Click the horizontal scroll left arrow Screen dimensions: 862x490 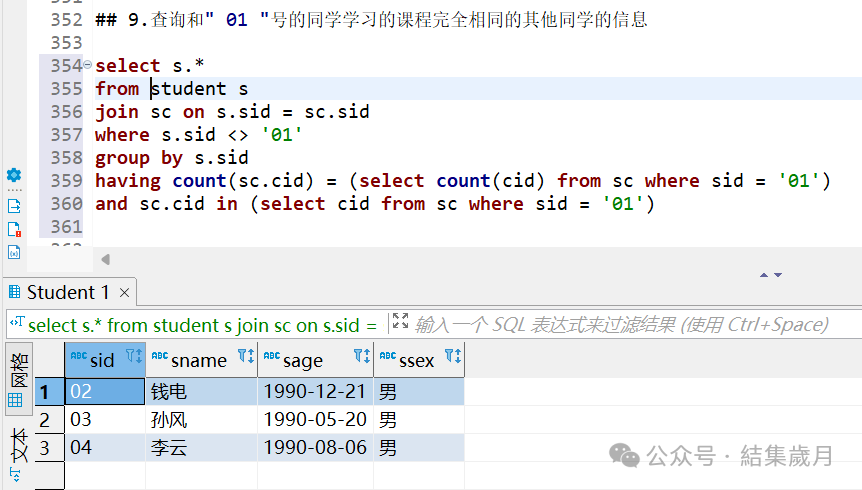(106, 259)
